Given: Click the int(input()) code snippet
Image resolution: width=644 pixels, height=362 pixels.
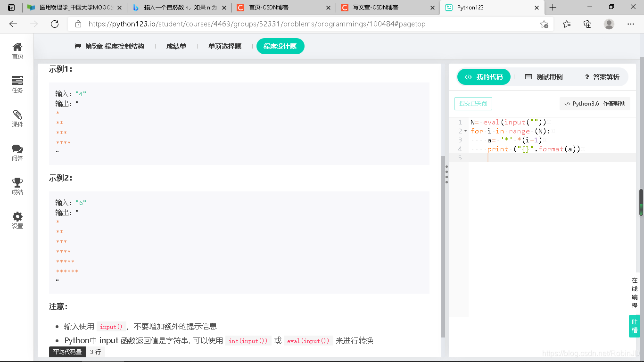Looking at the screenshot, I should pos(249,341).
